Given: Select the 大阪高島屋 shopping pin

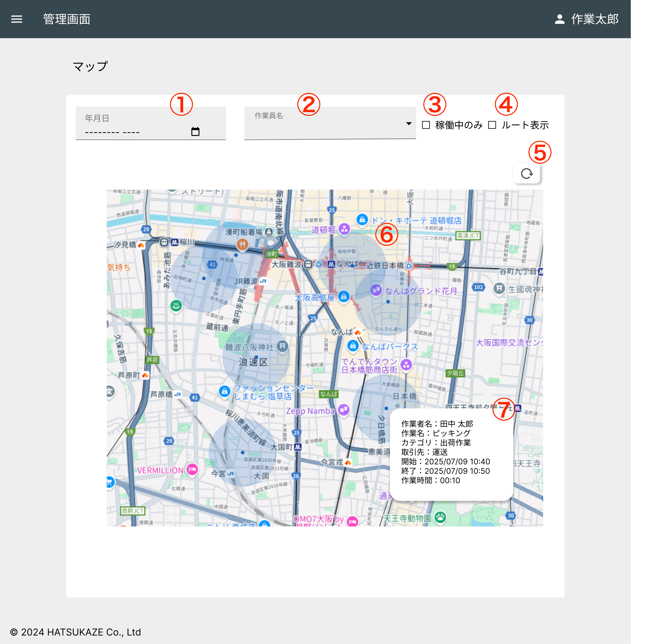Looking at the screenshot, I should tap(344, 297).
